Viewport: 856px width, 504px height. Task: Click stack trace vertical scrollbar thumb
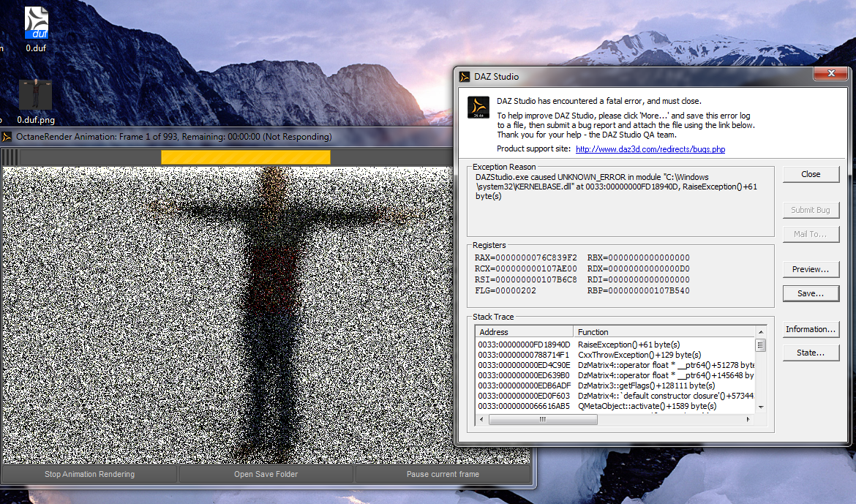(760, 345)
